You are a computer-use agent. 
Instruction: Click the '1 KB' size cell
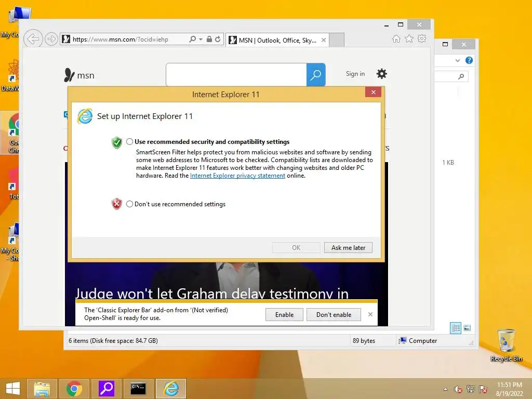point(448,163)
